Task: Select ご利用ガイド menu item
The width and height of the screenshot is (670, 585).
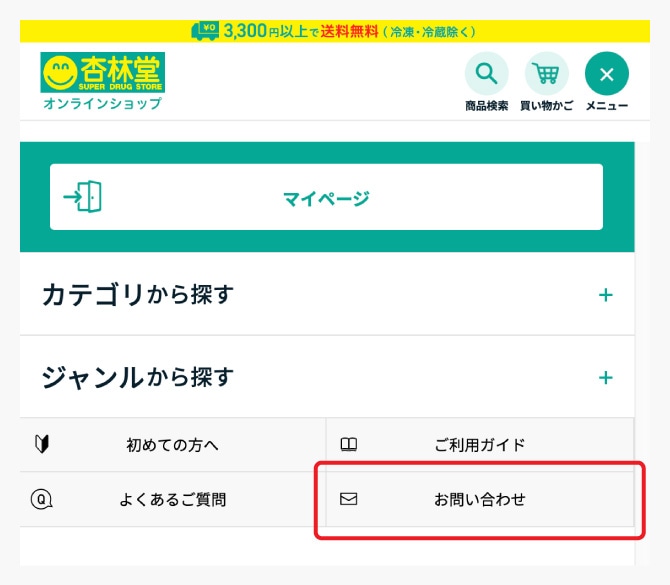Action: pos(479,445)
